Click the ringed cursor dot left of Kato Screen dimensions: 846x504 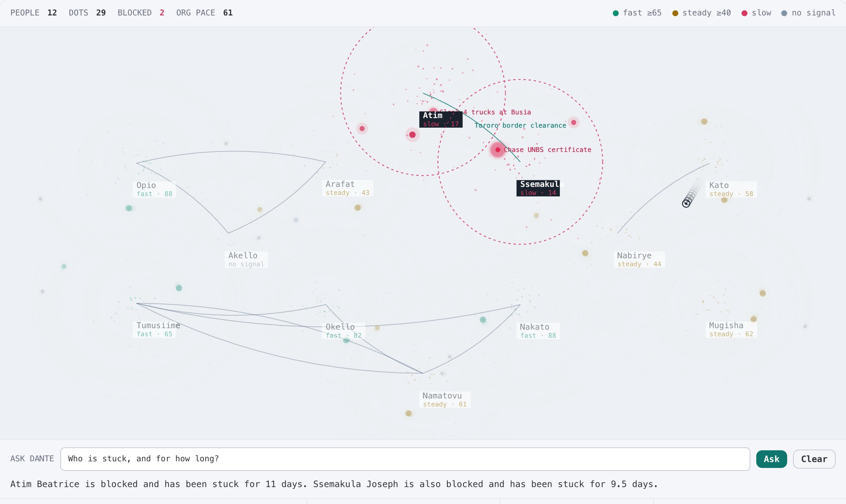pyautogui.click(x=686, y=203)
